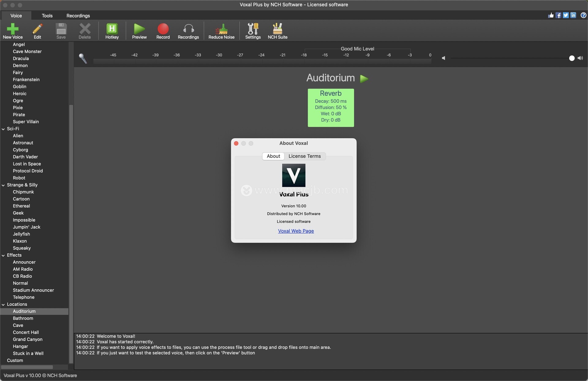Viewport: 588px width, 381px height.
Task: Open the Hotkey tool
Action: pos(112,29)
